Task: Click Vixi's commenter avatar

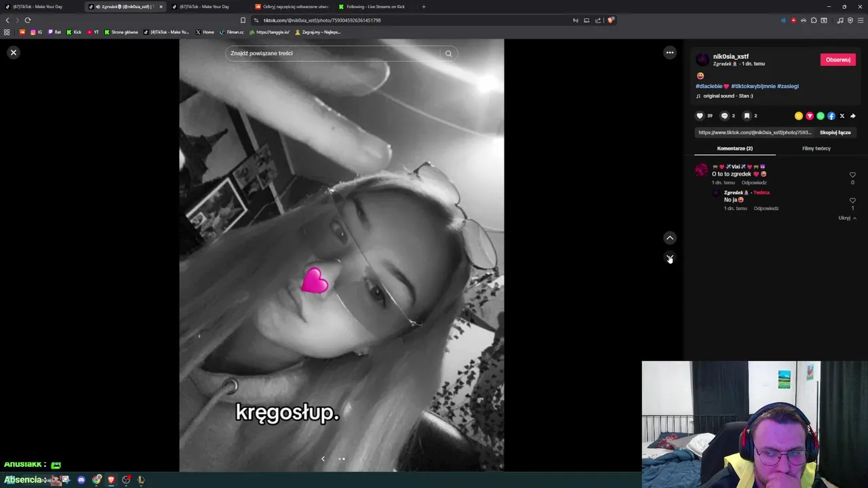Action: point(702,170)
